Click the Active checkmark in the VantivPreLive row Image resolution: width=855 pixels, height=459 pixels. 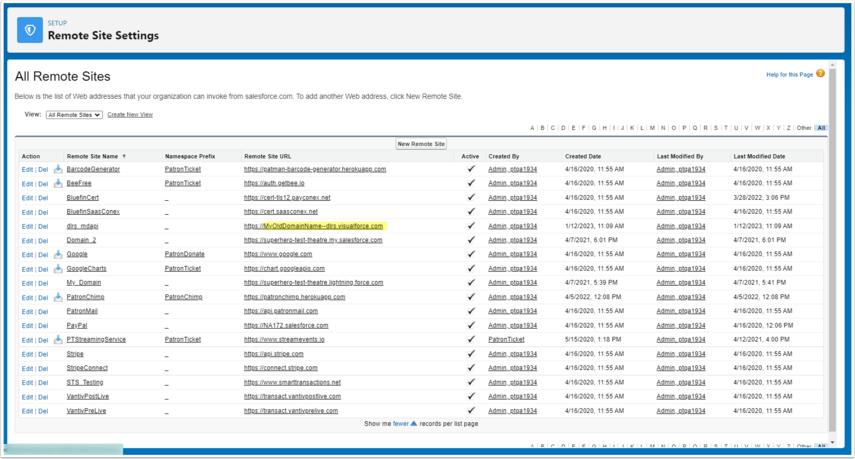[471, 410]
